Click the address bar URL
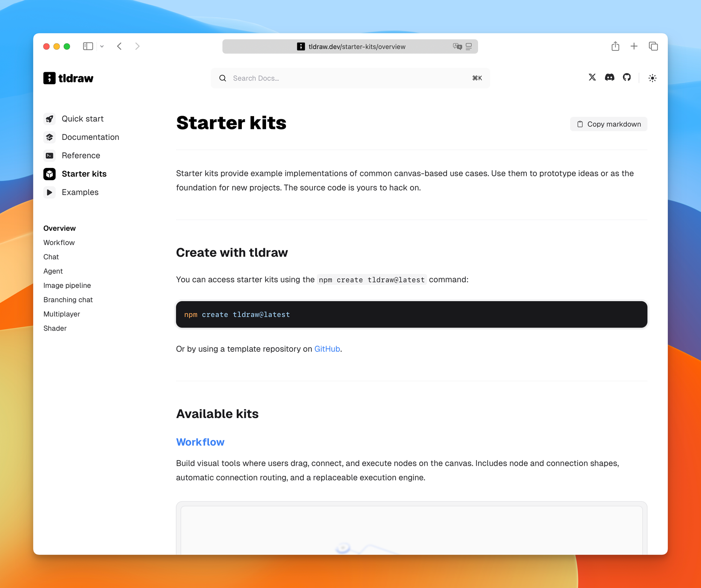Screen dimensions: 701x588 (x=357, y=47)
